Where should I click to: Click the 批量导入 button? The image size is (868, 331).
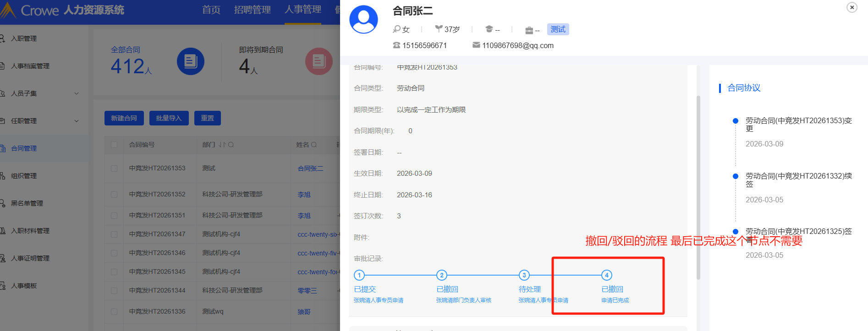tap(169, 118)
